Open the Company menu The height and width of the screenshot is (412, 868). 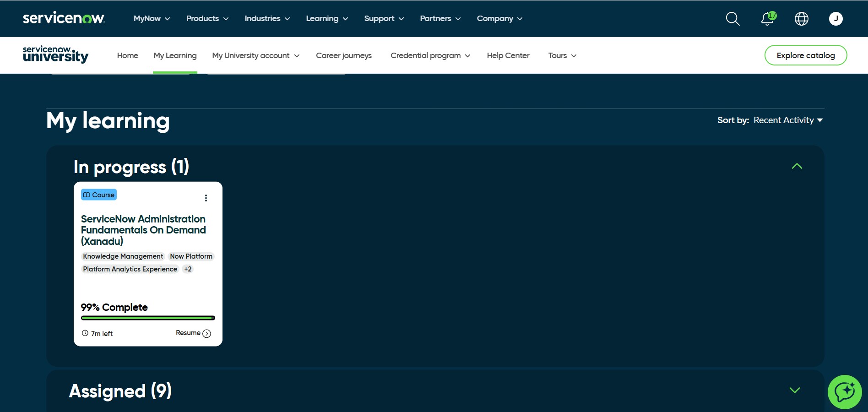499,18
